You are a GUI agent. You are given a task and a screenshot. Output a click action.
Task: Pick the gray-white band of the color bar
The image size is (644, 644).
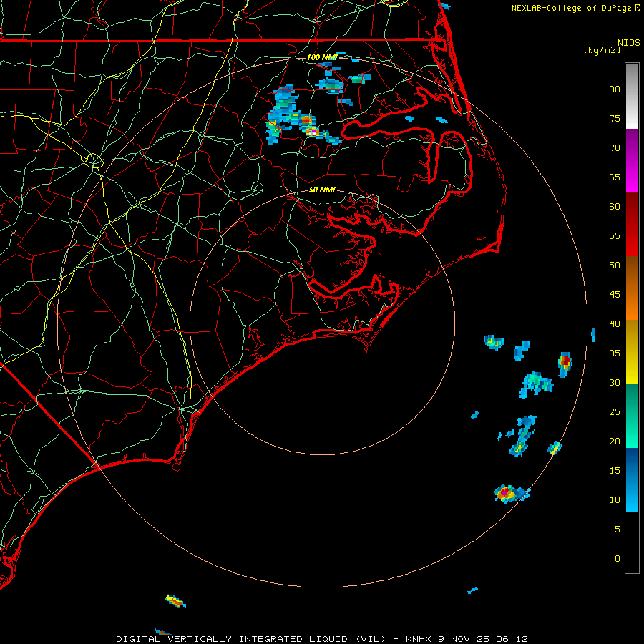point(632,96)
